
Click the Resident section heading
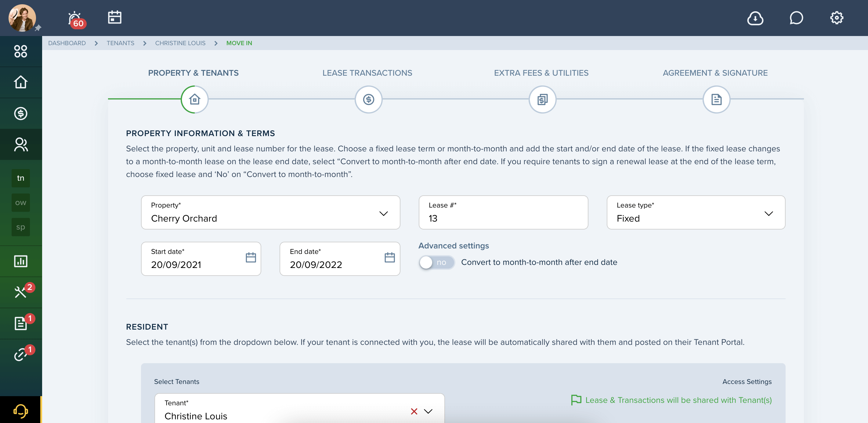tap(147, 327)
